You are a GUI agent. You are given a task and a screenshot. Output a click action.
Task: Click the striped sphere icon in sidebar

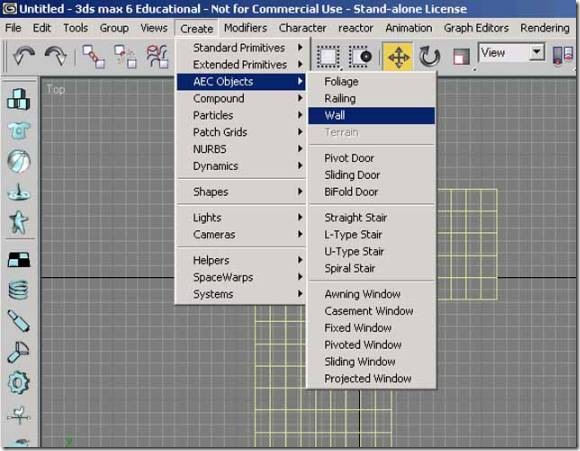(18, 161)
